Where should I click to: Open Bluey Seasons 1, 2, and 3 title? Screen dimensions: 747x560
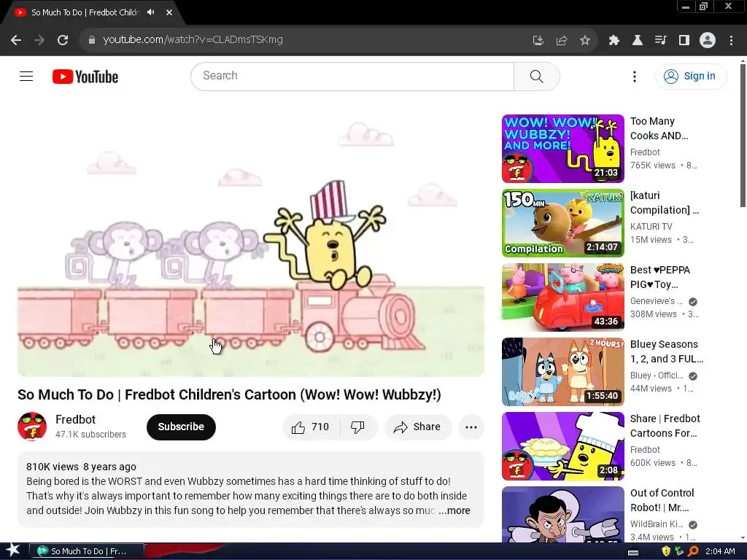pos(667,351)
